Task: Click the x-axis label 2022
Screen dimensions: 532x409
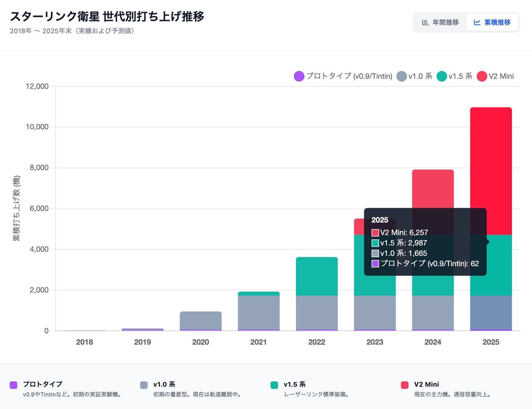Action: pos(317,342)
